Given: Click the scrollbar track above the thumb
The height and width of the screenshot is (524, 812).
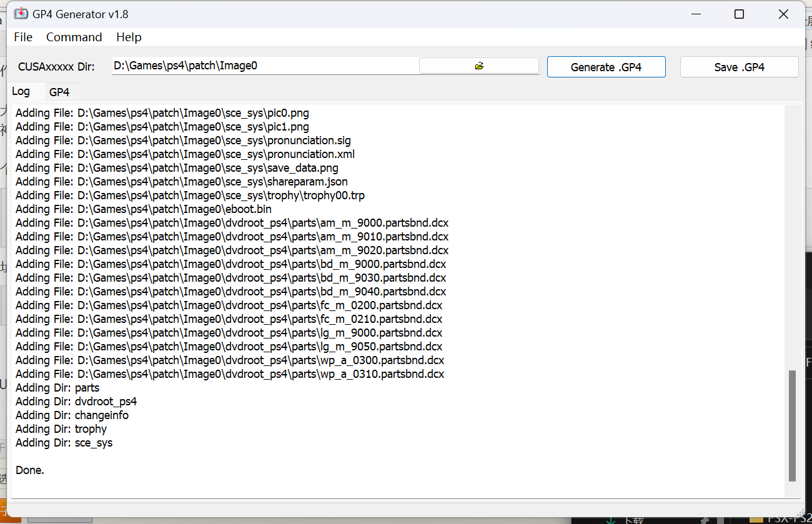Looking at the screenshot, I should (x=792, y=237).
